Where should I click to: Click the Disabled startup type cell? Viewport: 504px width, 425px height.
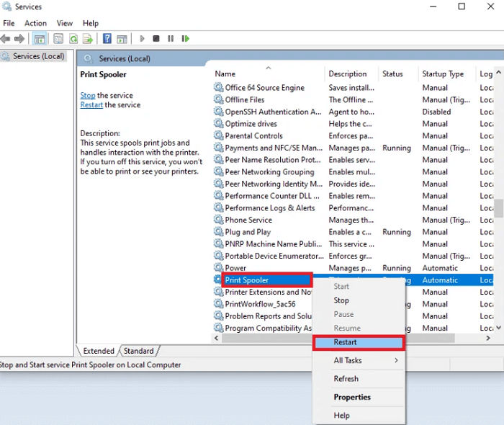(436, 112)
